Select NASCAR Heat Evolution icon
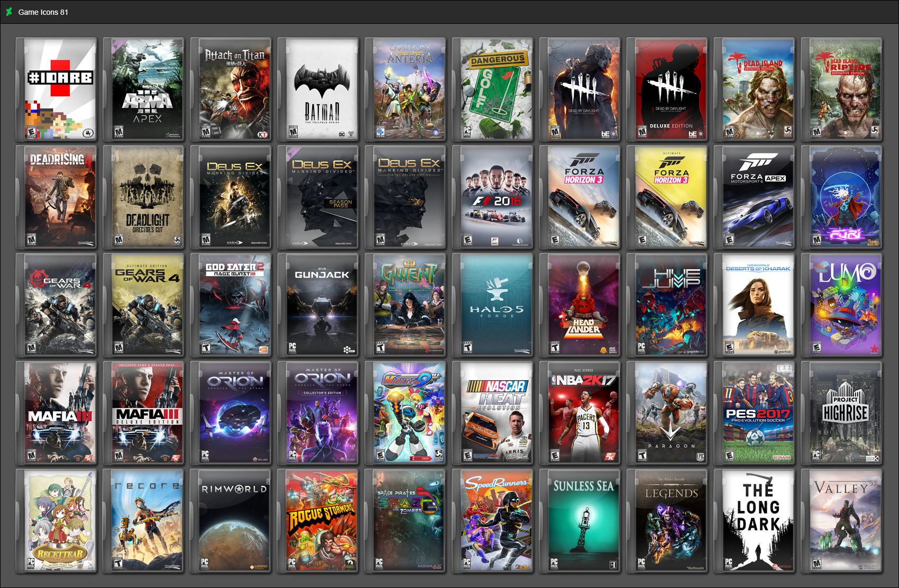The width and height of the screenshot is (899, 588). (493, 414)
